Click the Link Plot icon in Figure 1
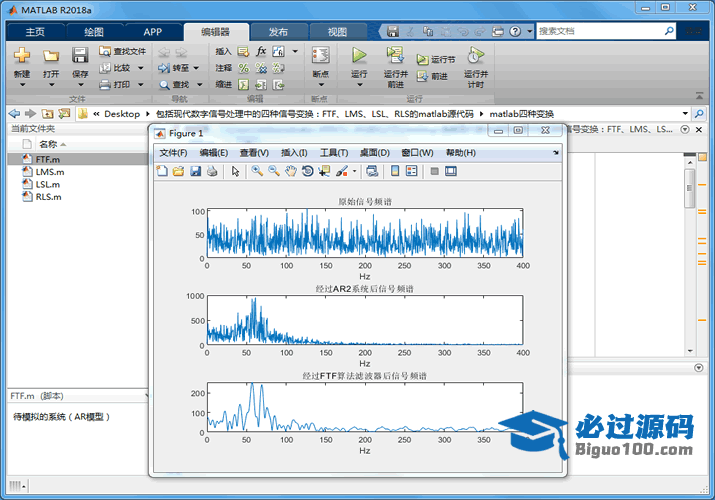 point(372,171)
